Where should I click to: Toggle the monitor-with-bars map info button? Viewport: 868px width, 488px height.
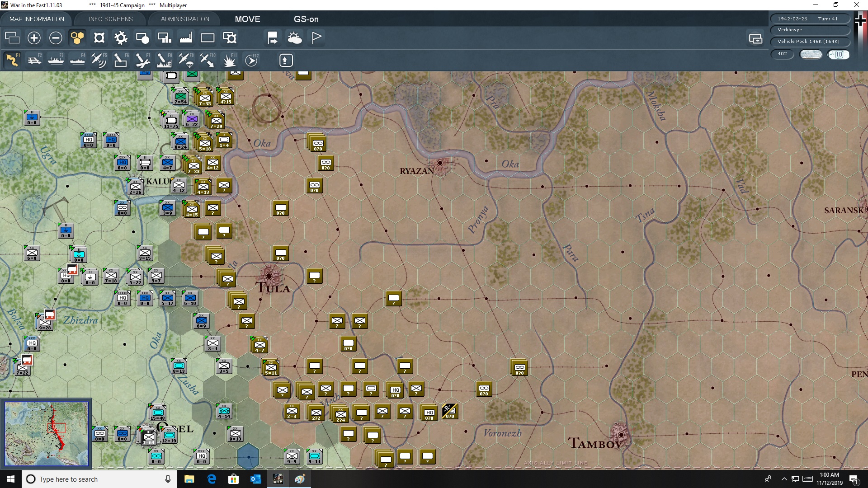pyautogui.click(x=164, y=38)
